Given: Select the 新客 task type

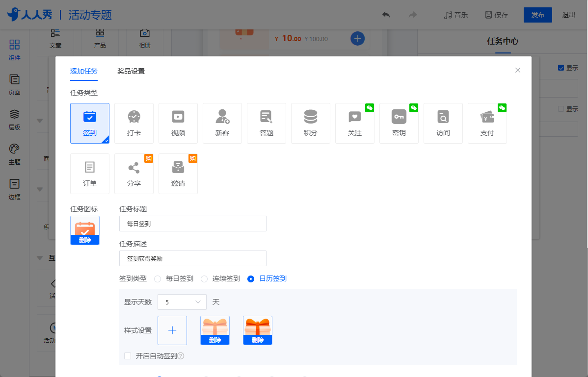Looking at the screenshot, I should (x=222, y=123).
